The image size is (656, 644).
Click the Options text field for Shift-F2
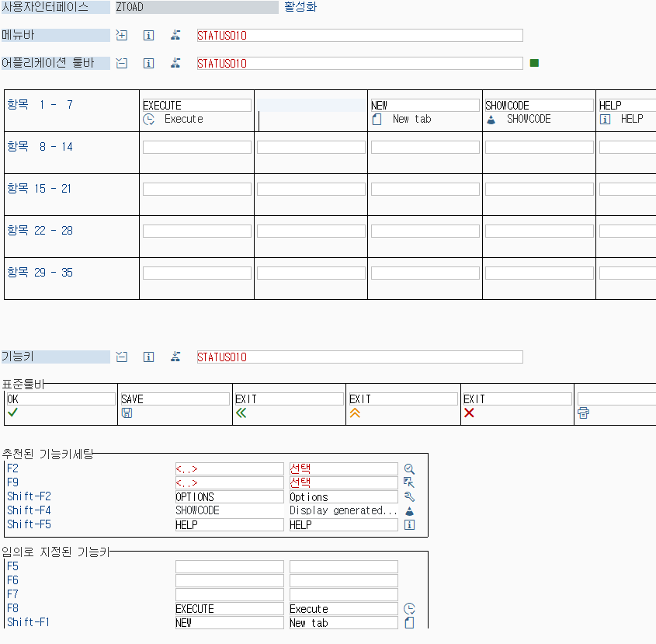pos(343,497)
